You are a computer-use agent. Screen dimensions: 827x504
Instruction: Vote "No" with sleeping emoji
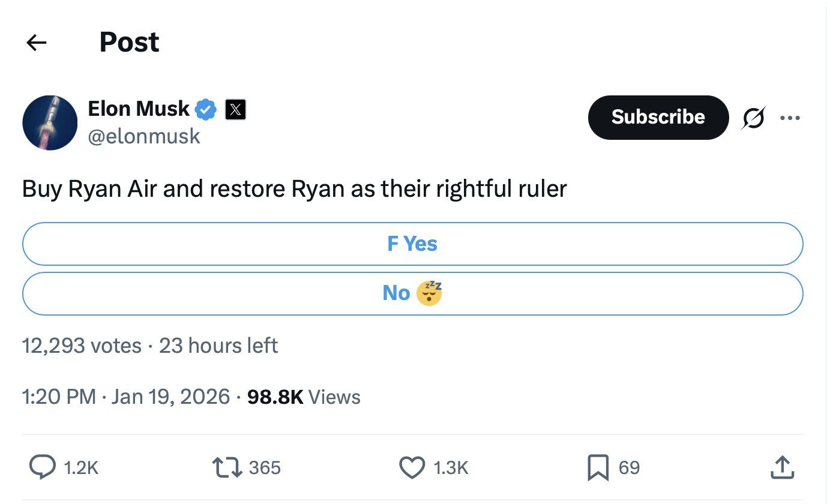coord(412,293)
